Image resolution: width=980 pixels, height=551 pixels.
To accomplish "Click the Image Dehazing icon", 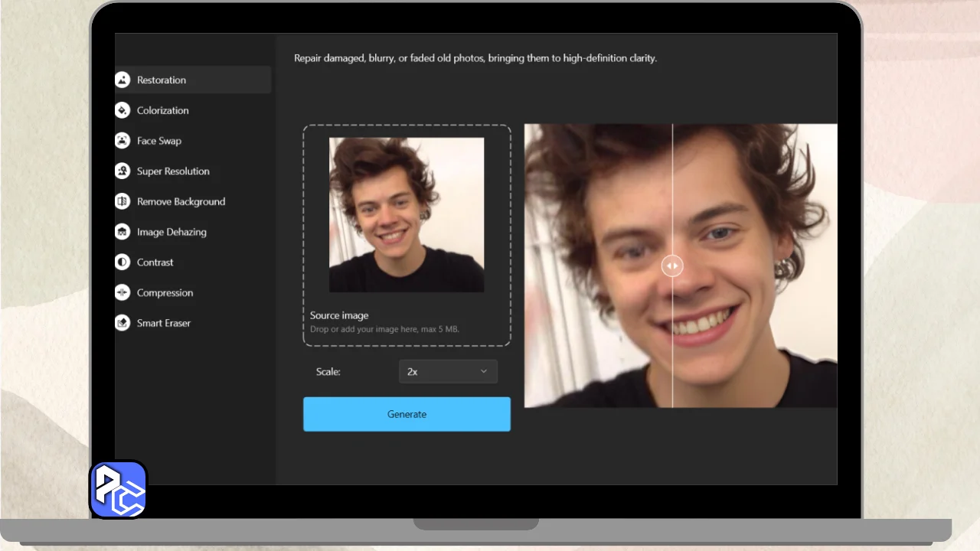I will [122, 232].
